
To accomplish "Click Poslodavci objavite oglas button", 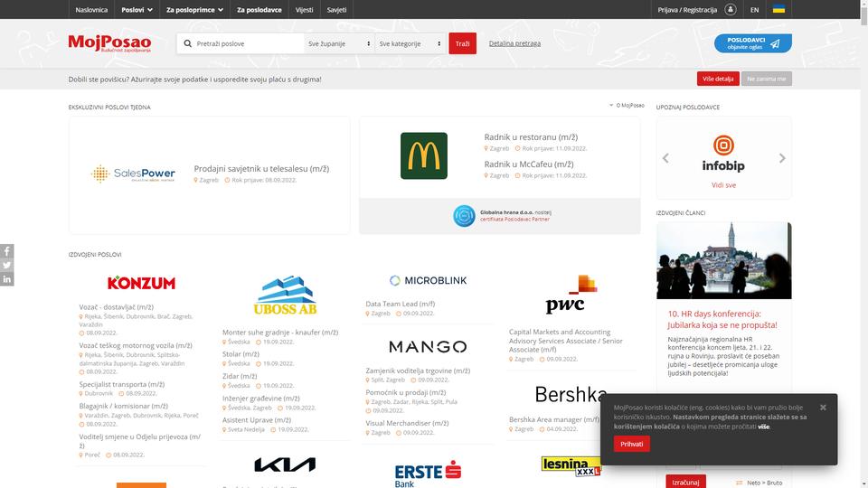I will 752,43.
